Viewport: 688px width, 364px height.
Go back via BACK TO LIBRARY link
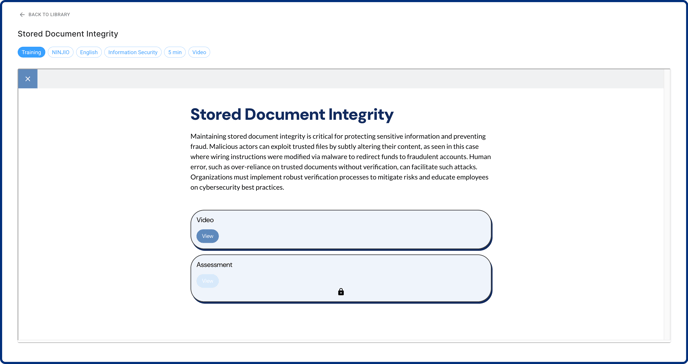tap(49, 14)
